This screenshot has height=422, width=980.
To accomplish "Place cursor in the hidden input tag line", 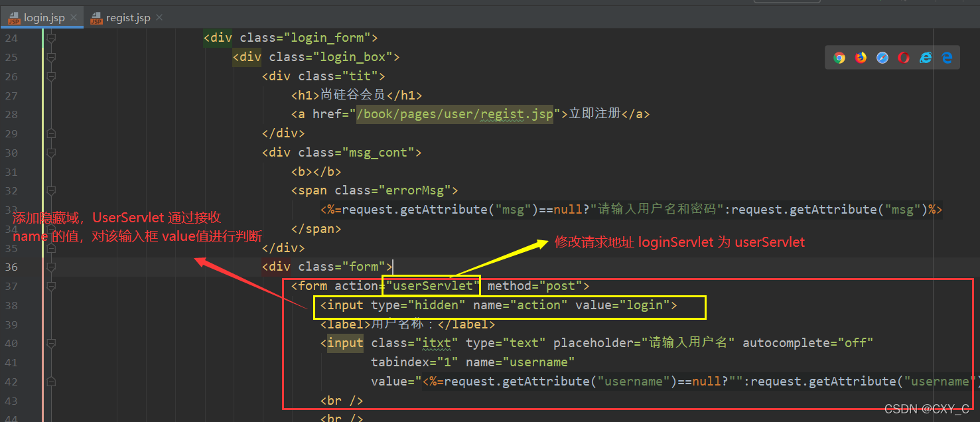I will tap(498, 305).
